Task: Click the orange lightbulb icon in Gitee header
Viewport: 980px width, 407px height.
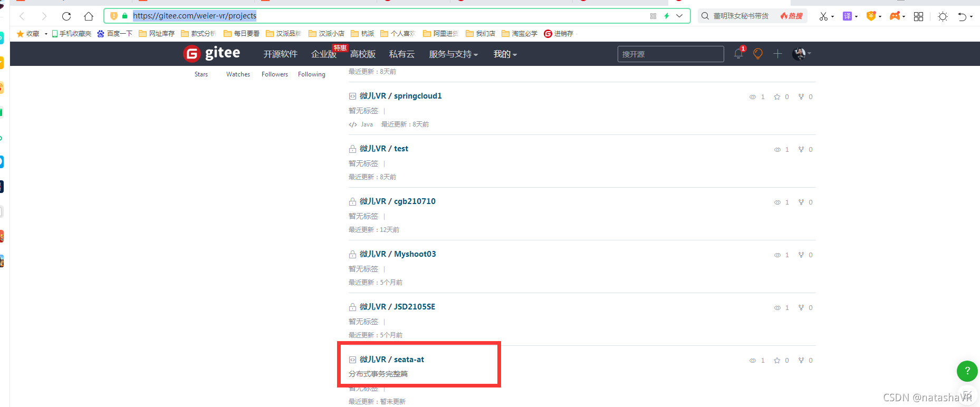Action: (758, 53)
